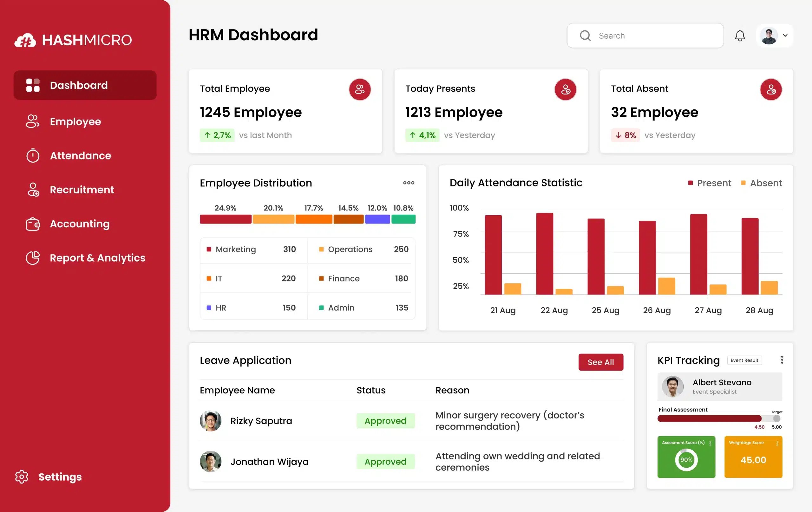
Task: Open the Employee section from the sidebar
Action: click(75, 122)
